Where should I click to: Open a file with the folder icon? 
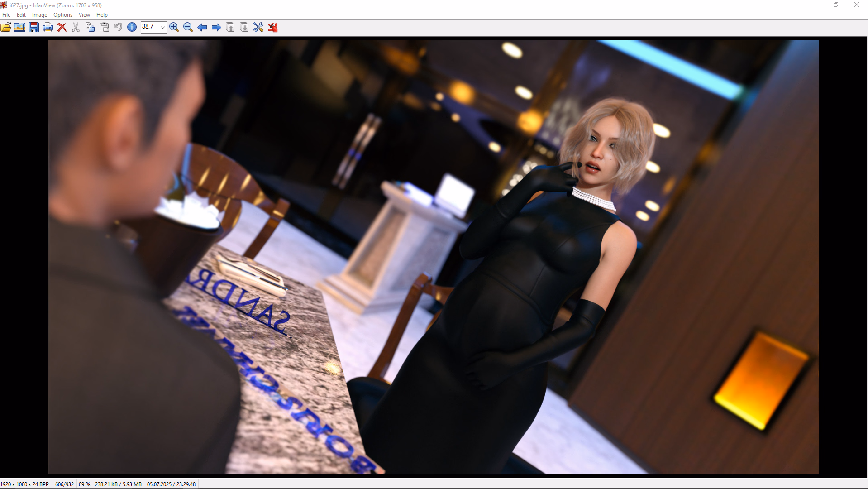click(x=6, y=27)
